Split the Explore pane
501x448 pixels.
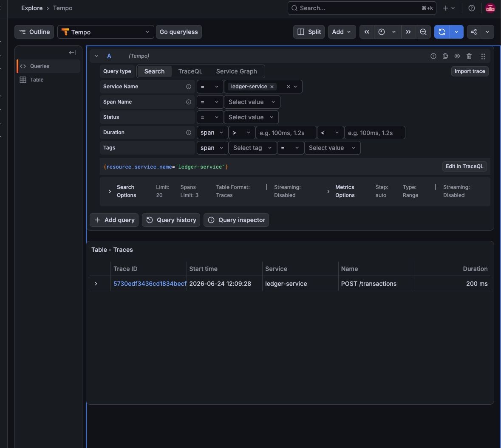coord(309,32)
